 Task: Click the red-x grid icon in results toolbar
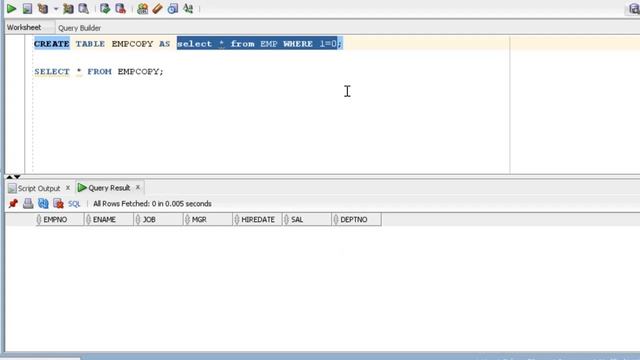pos(58,203)
